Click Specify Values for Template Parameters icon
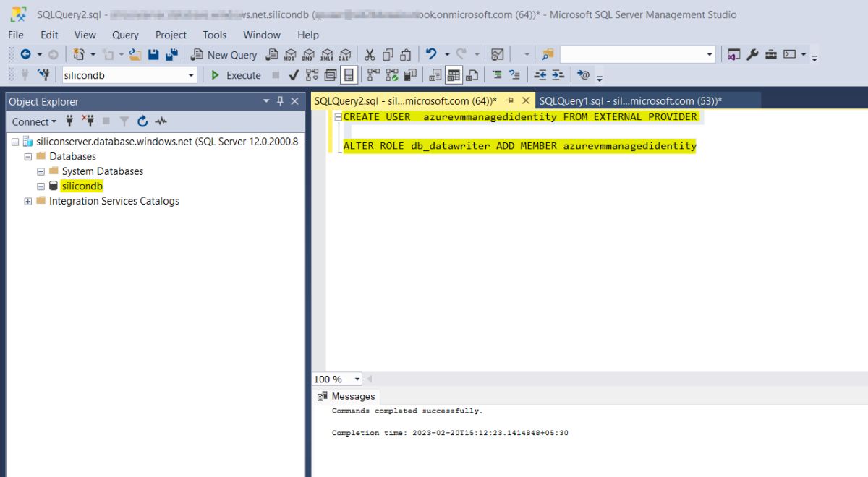Image resolution: width=868 pixels, height=477 pixels. pyautogui.click(x=584, y=74)
